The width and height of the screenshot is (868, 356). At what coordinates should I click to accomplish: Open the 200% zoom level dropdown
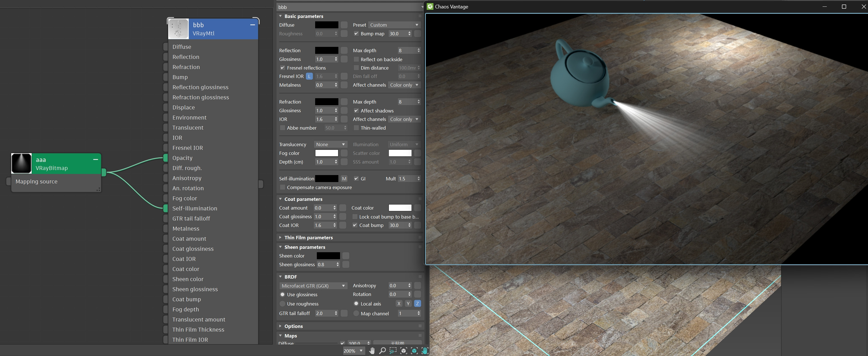[354, 351]
